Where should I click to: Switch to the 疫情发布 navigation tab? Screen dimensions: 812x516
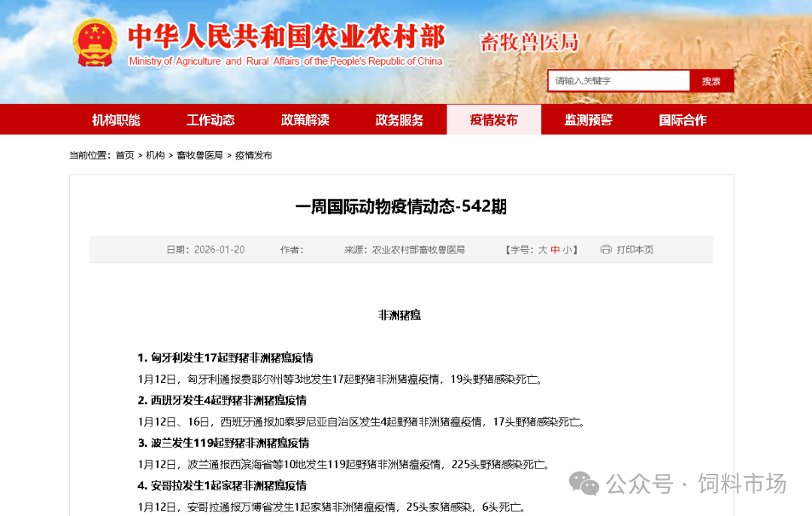pyautogui.click(x=494, y=119)
